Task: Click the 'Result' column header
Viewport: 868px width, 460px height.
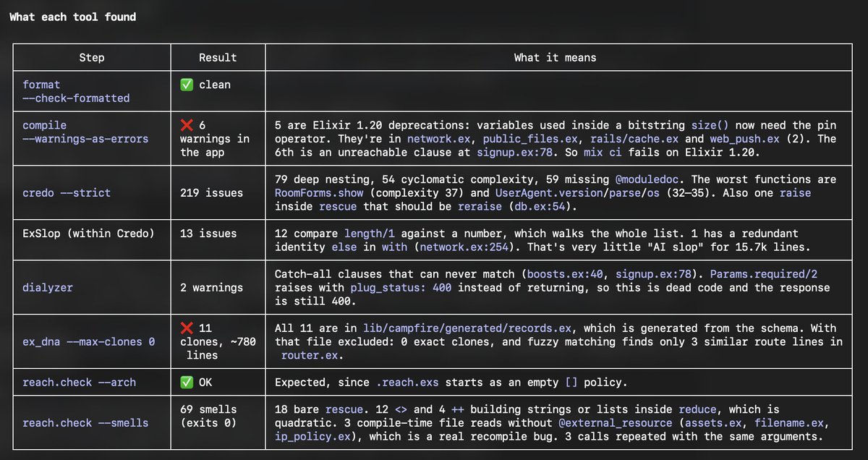Action: point(218,57)
